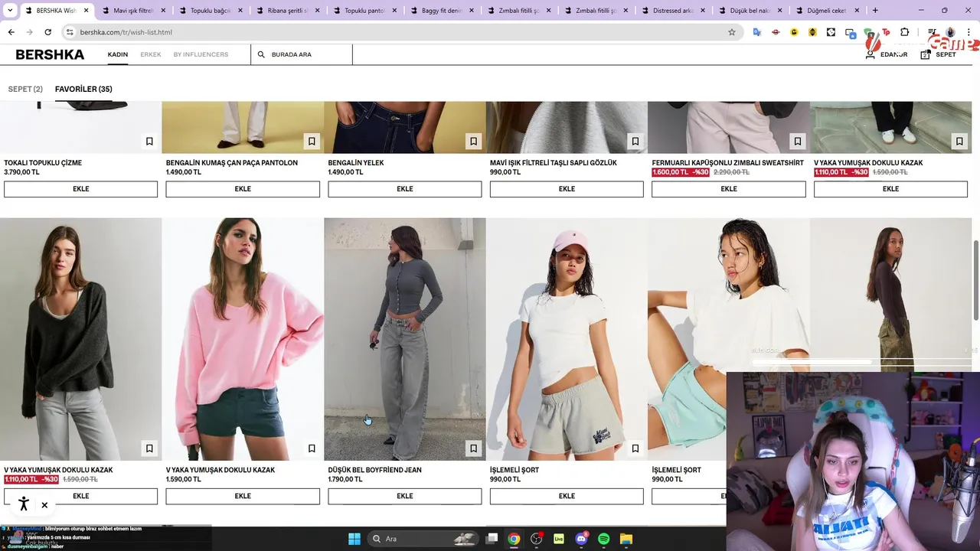Open the accessibility widget icon

click(24, 504)
